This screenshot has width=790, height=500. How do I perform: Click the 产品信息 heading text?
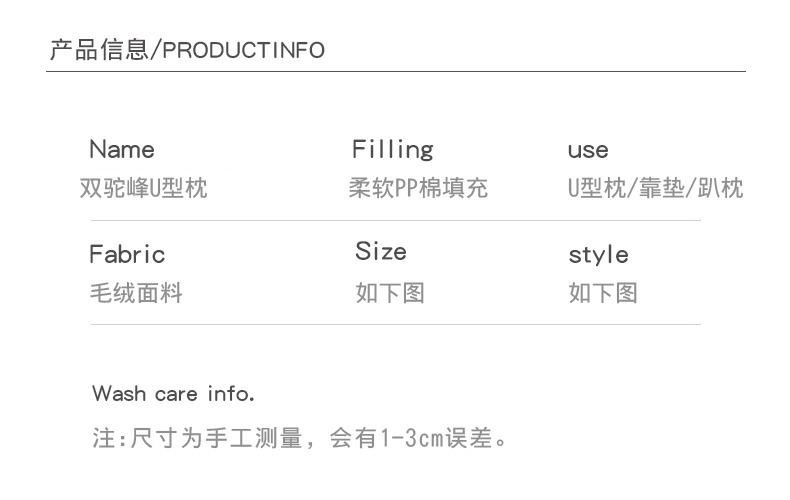98,50
